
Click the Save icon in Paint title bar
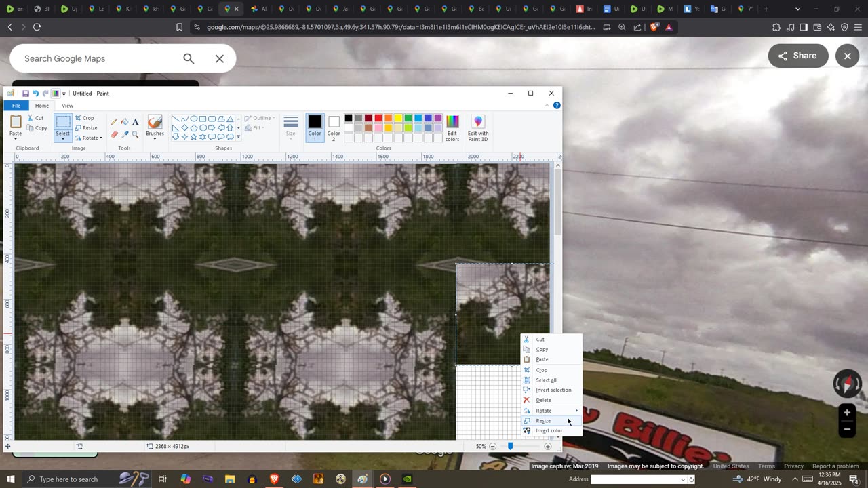[26, 94]
